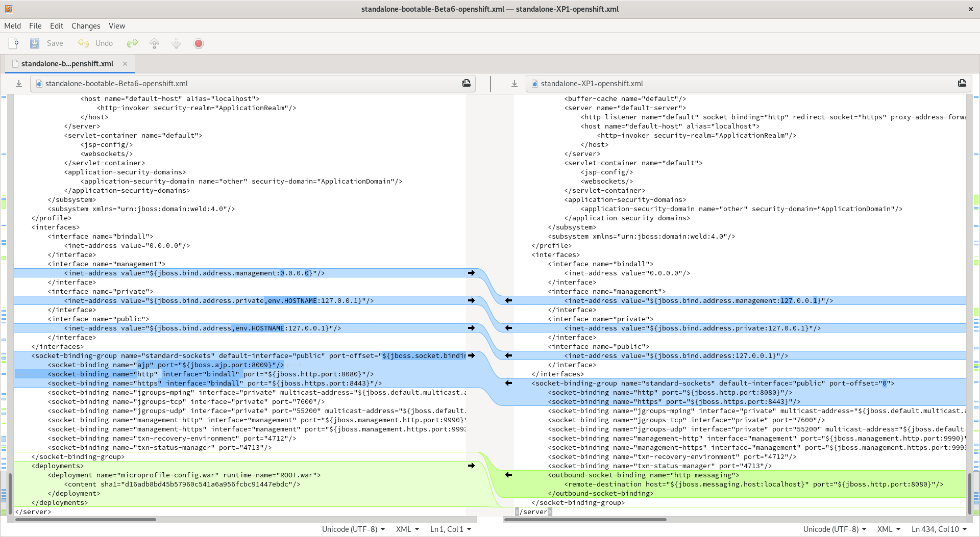The image size is (980, 537).
Task: Open the Ln 434, Col 10 position dropdown
Action: click(939, 529)
